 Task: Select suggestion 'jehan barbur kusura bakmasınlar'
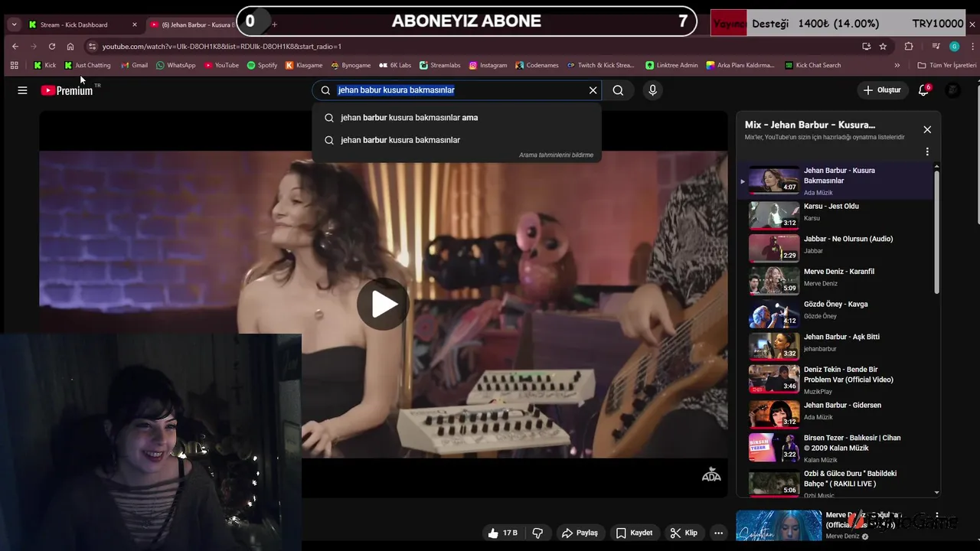457,140
